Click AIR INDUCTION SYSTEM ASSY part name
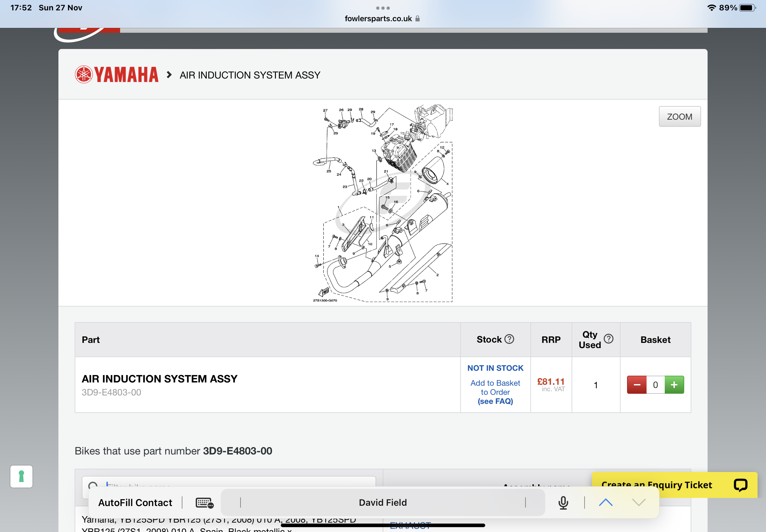Viewport: 766px width, 532px height. click(159, 379)
